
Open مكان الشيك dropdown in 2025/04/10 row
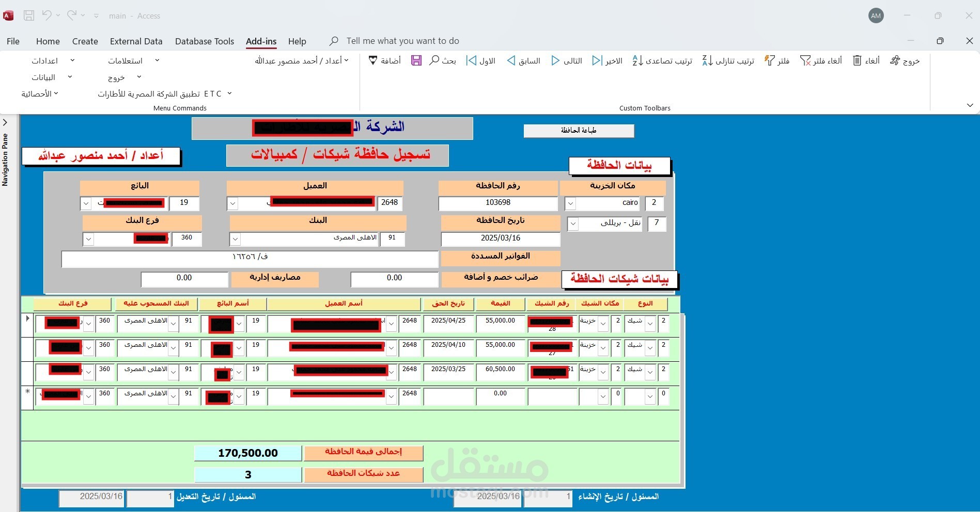(603, 348)
